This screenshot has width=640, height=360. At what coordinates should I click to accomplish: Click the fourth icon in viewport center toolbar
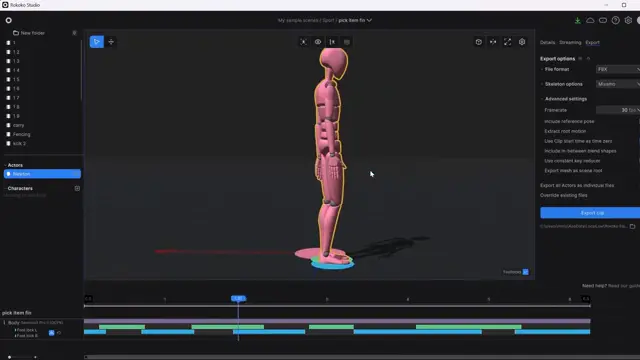point(347,42)
